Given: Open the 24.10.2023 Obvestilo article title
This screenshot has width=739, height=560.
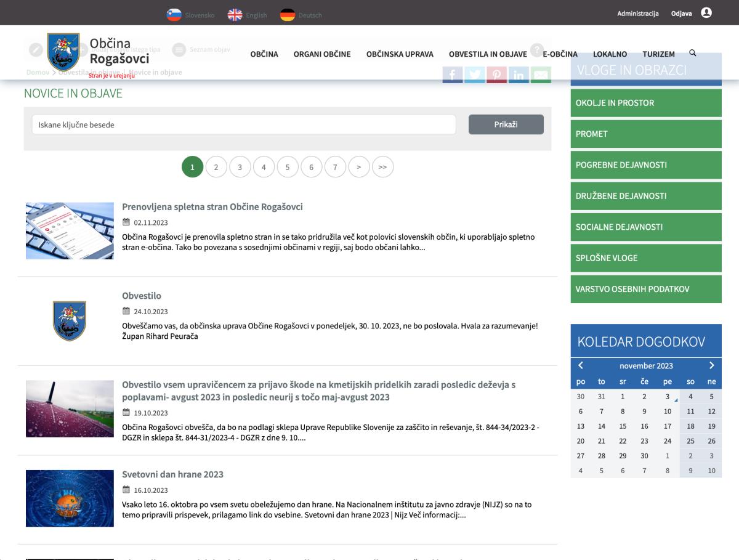Looking at the screenshot, I should pyautogui.click(x=142, y=296).
